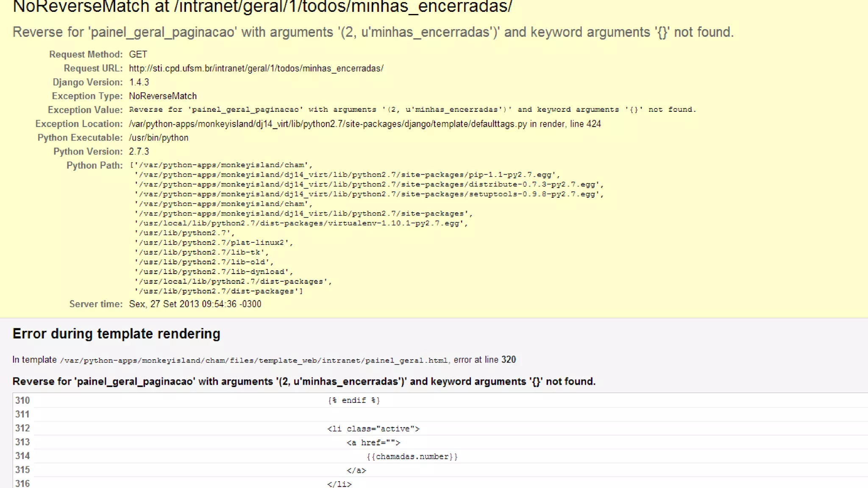The image size is (868, 488).
Task: Click the /usr/bin/python executable path
Action: point(159,138)
